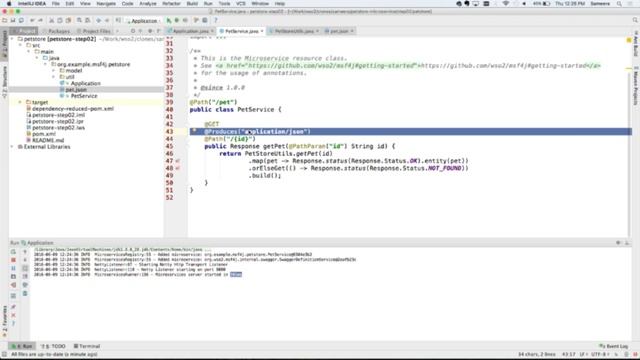Select pom.xml in the project tree
Screen dimensions: 640x360
44,134
